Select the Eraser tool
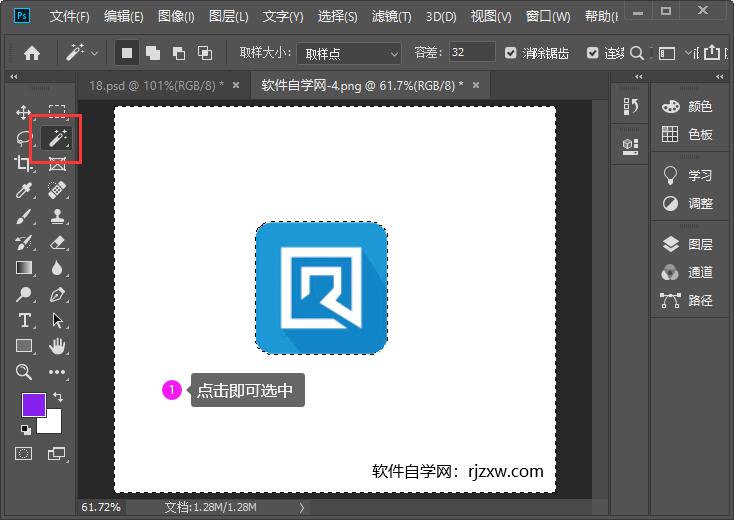Screen dimensions: 734x520 pyautogui.click(x=57, y=242)
